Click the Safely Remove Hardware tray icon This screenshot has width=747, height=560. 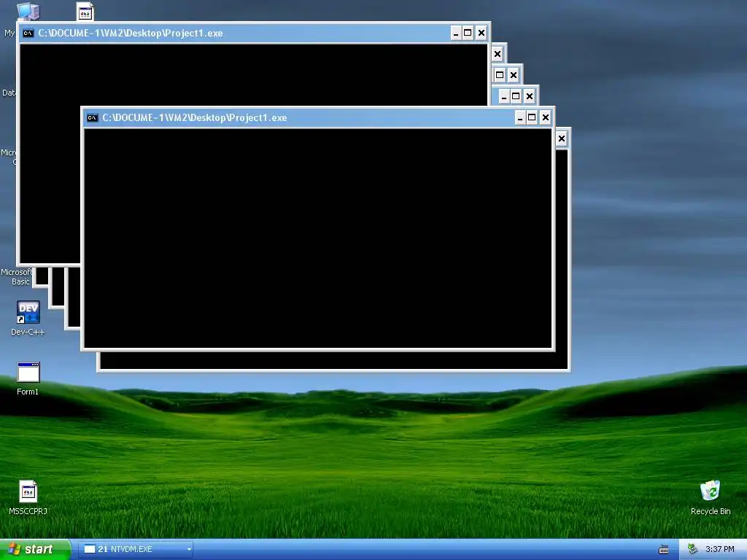(x=693, y=549)
